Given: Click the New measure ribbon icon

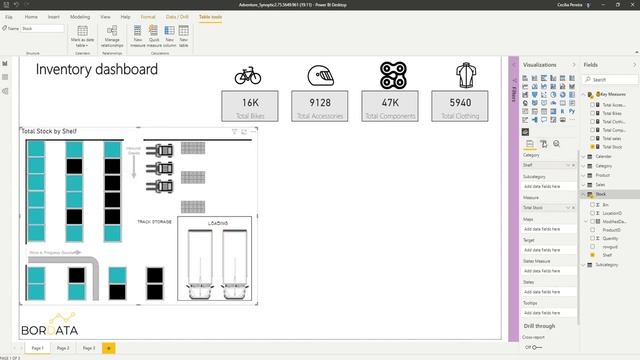Looking at the screenshot, I should pos(138,31).
